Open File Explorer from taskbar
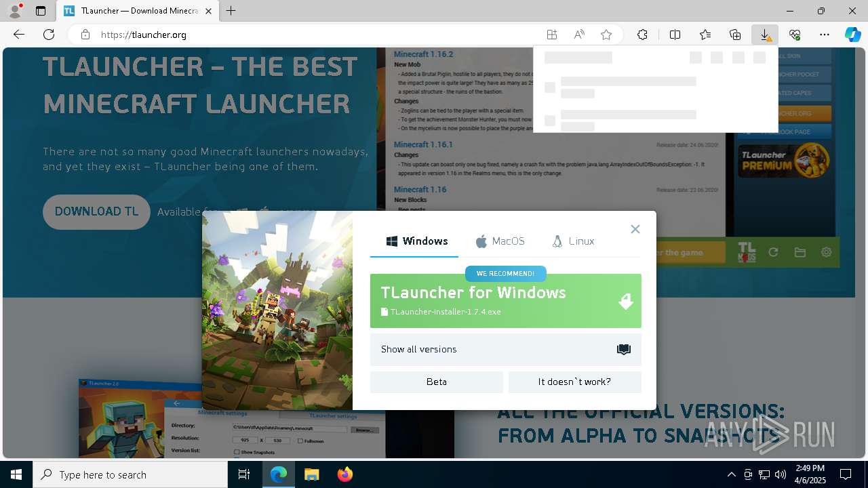 [311, 474]
